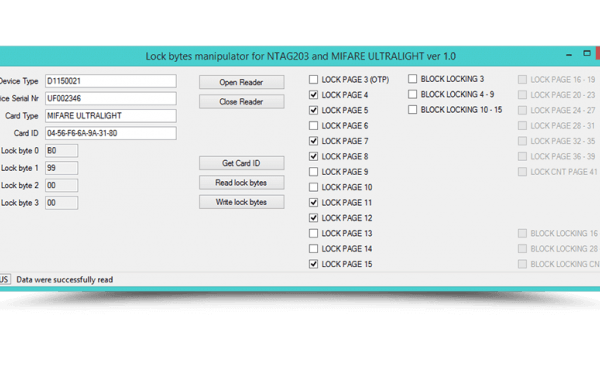The width and height of the screenshot is (600, 373).
Task: Select the Device Type field D1150021
Action: [111, 81]
